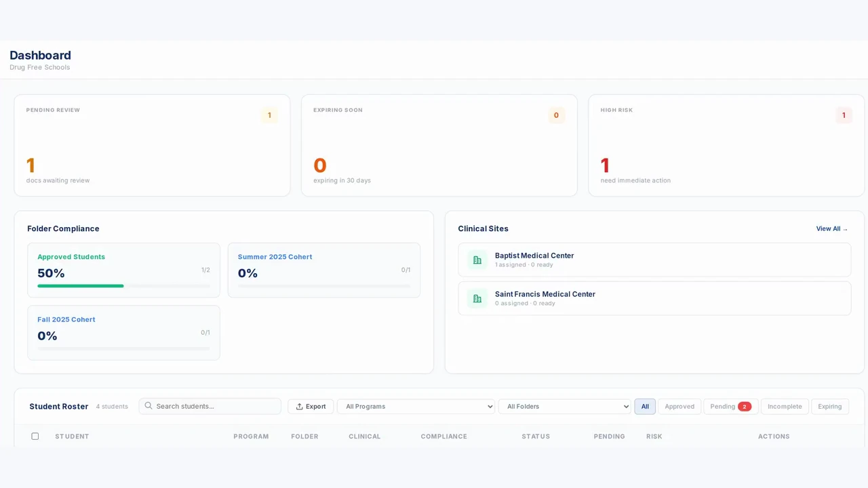Click the FOLDER column header
This screenshot has width=868, height=488.
(x=304, y=436)
